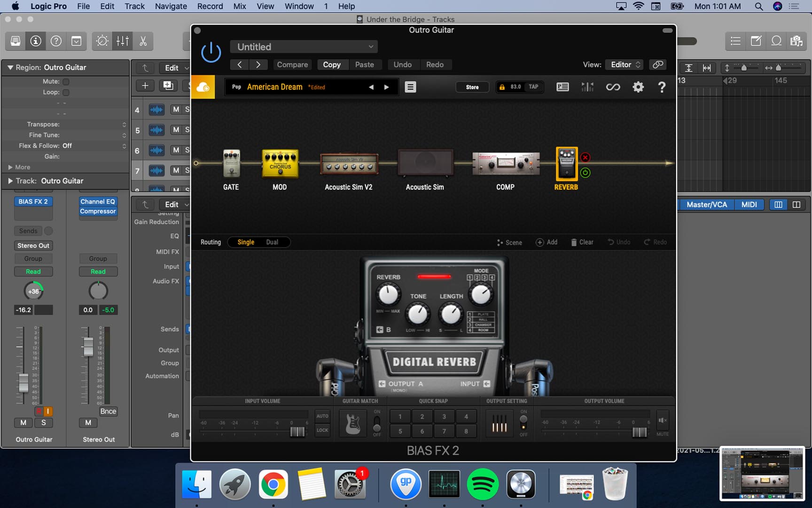Screen dimensions: 812x508
Task: Click the REVERB knob on Digital Reverb
Action: coord(388,294)
